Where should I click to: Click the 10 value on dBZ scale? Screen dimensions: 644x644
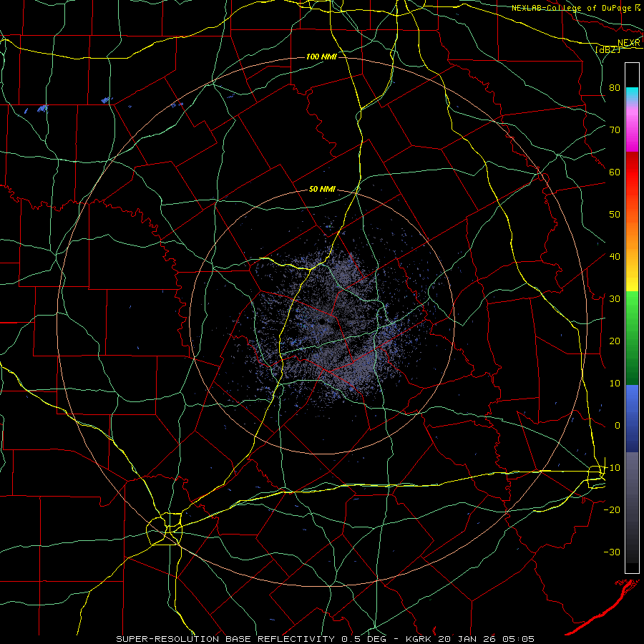click(615, 384)
